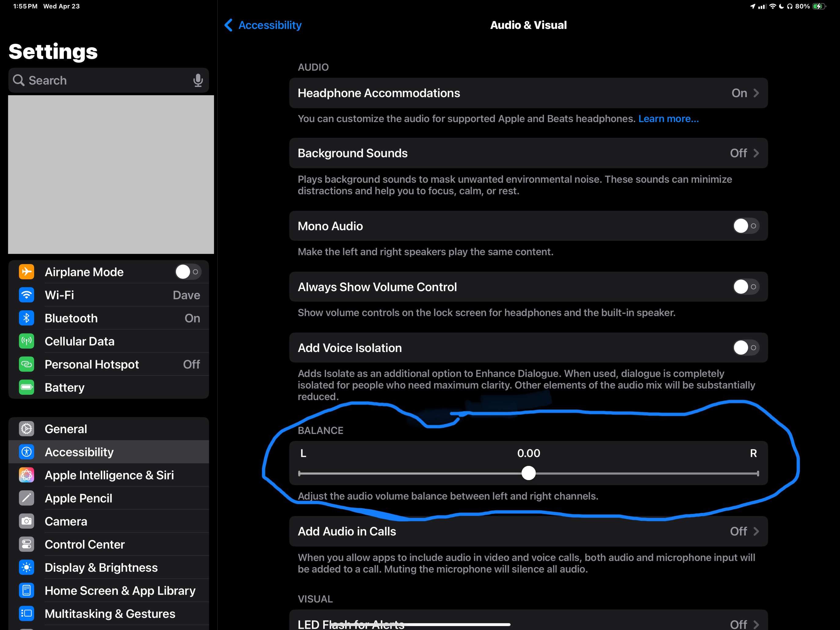Tap the green Battery icon
840x630 pixels.
point(27,387)
